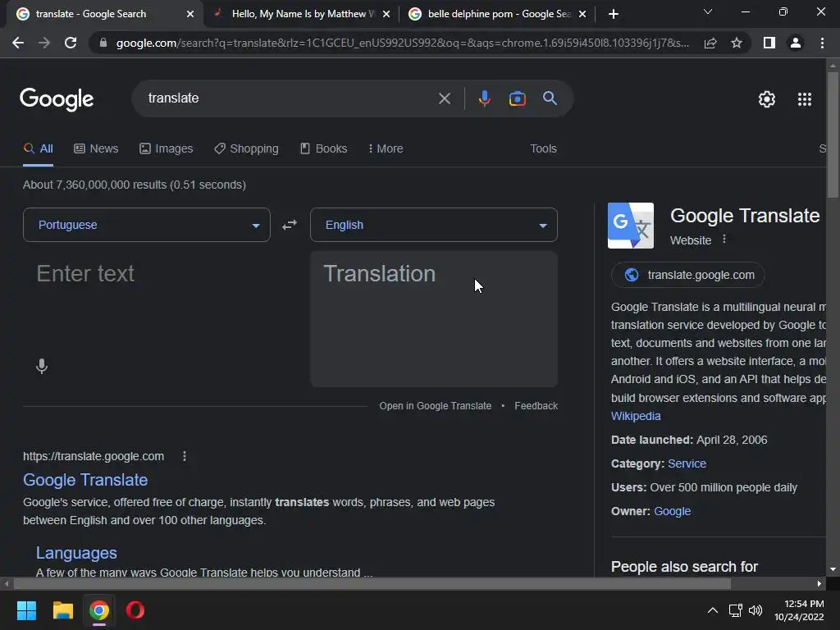This screenshot has width=840, height=630.
Task: Select the Images results tab
Action: pyautogui.click(x=166, y=148)
